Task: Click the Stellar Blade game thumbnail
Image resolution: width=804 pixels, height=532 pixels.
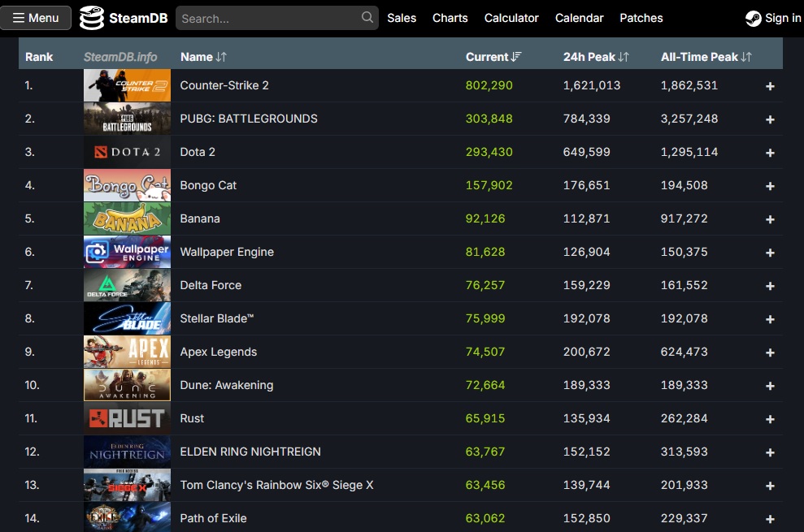Action: coord(127,318)
